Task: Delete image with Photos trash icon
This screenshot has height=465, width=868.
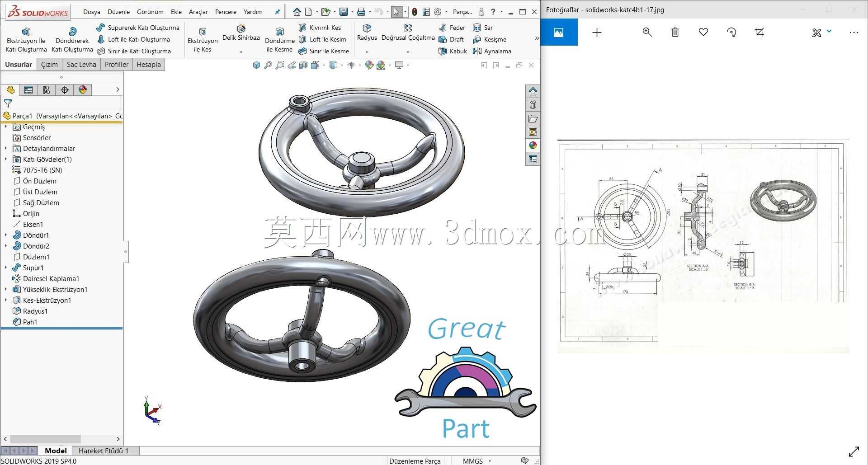Action: pos(675,32)
